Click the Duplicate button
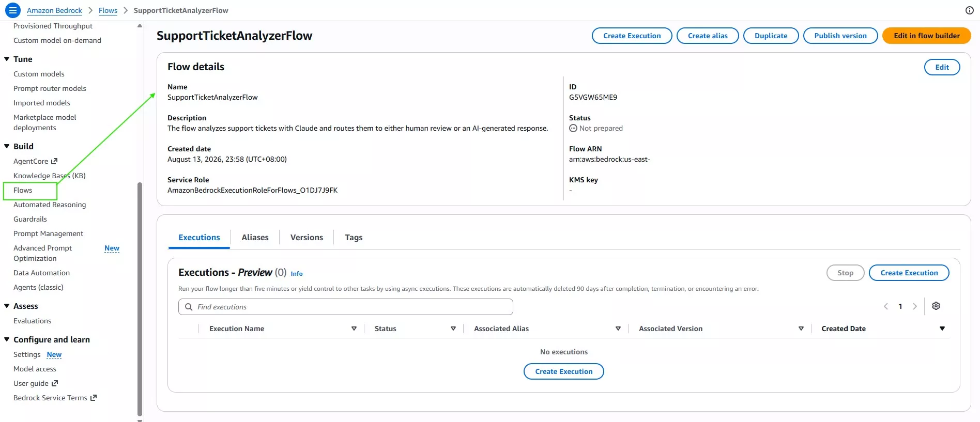The width and height of the screenshot is (980, 422). 771,36
